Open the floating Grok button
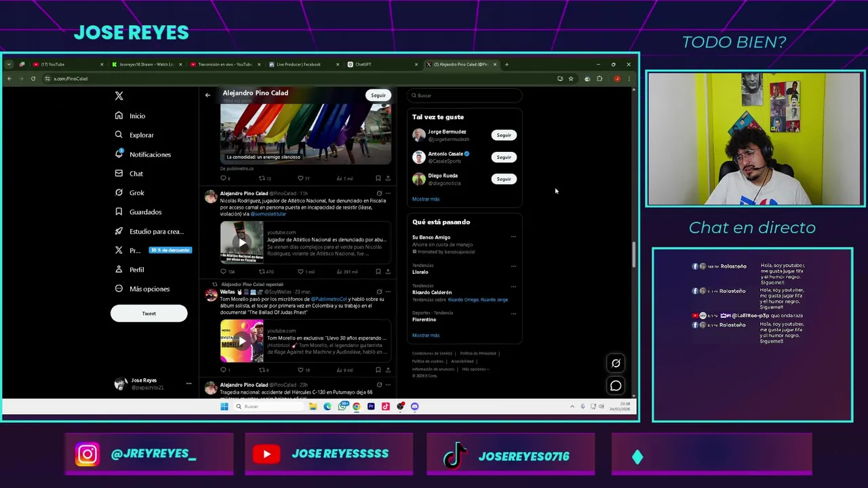The image size is (868, 488). 616,363
